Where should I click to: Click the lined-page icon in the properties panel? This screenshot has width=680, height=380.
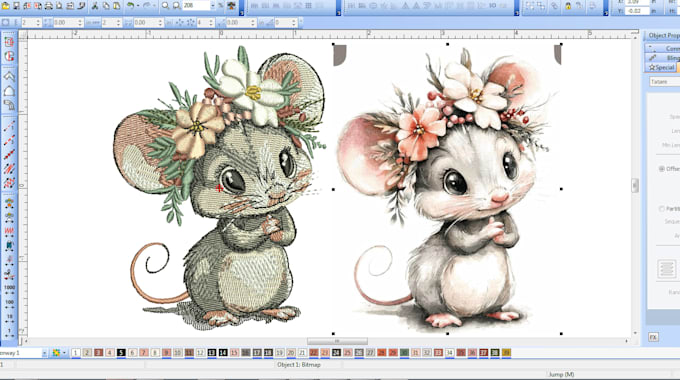667,269
